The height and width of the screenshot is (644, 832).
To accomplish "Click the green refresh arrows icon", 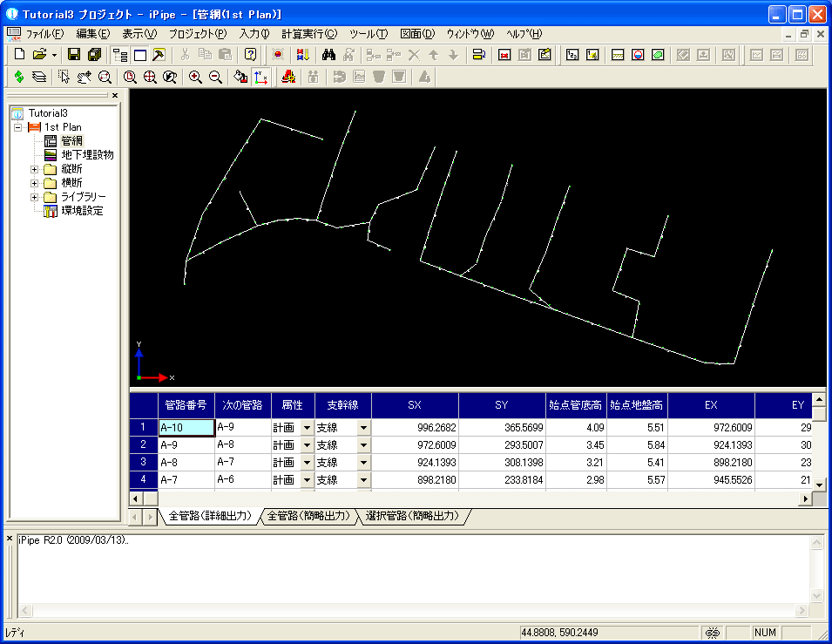I will pos(18,77).
